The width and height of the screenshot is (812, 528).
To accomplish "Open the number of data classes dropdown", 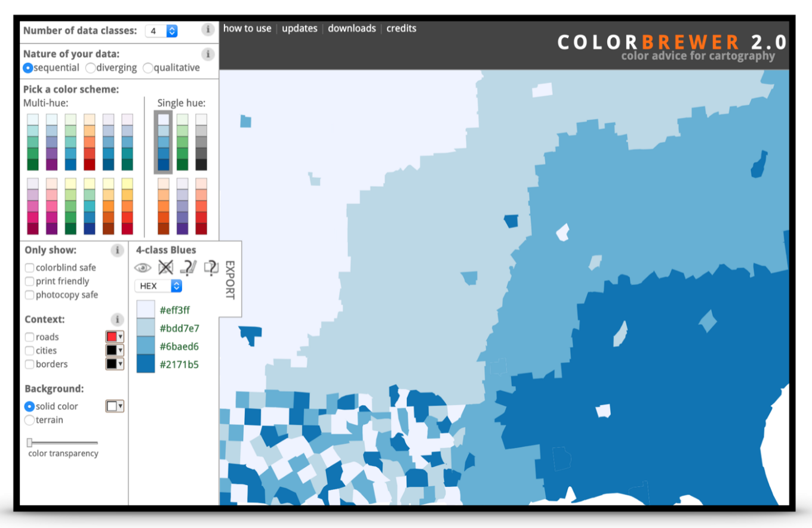I will [x=161, y=30].
